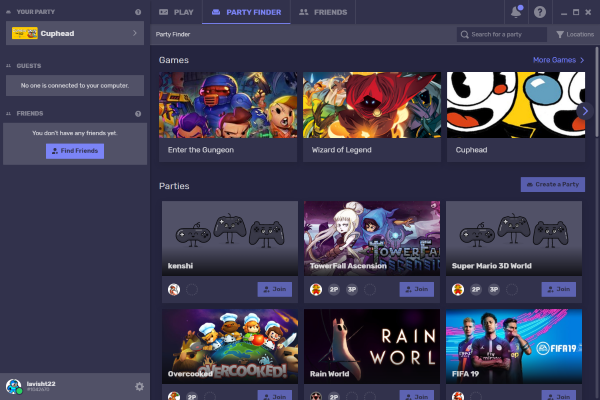Open the notifications bell
Screen dimensions: 600x400
(516, 12)
